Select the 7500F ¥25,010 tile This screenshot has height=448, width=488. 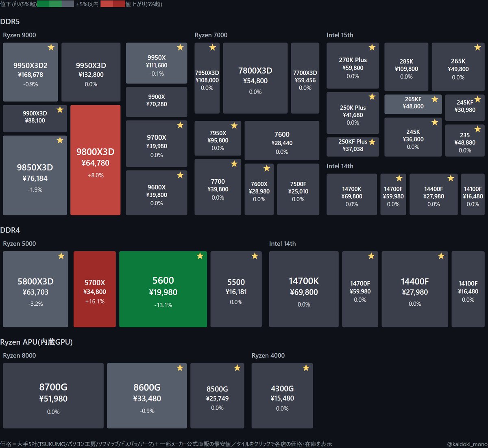click(x=298, y=189)
